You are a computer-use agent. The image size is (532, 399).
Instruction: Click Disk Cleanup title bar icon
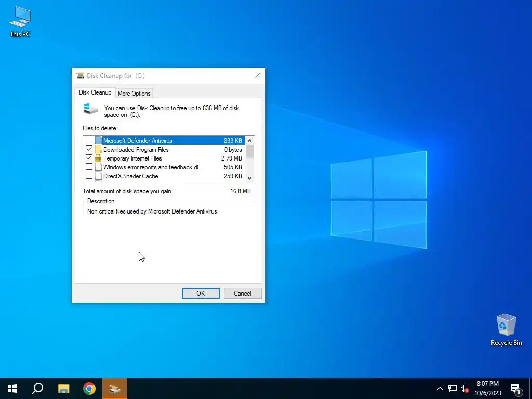[80, 76]
